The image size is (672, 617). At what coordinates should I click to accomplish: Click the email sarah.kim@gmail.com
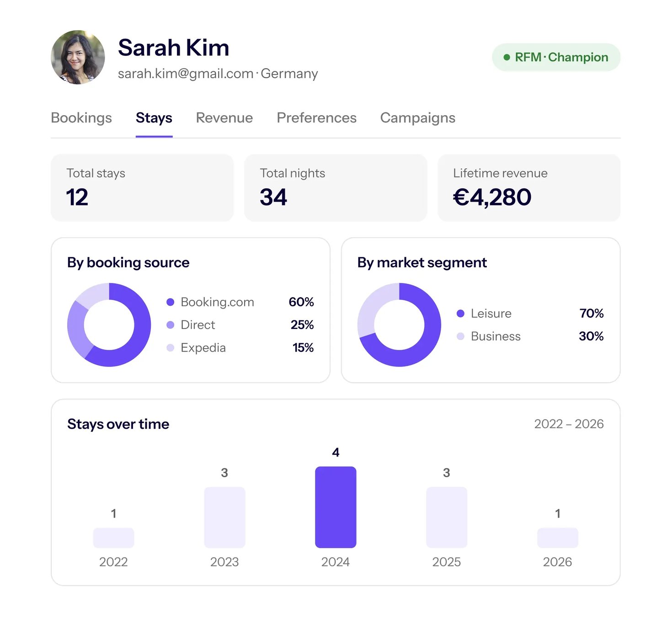coord(186,74)
